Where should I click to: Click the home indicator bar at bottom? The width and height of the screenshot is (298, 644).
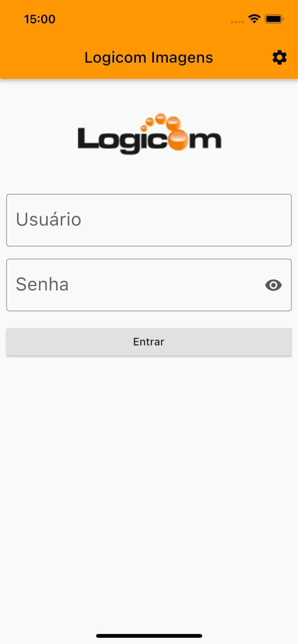click(149, 635)
